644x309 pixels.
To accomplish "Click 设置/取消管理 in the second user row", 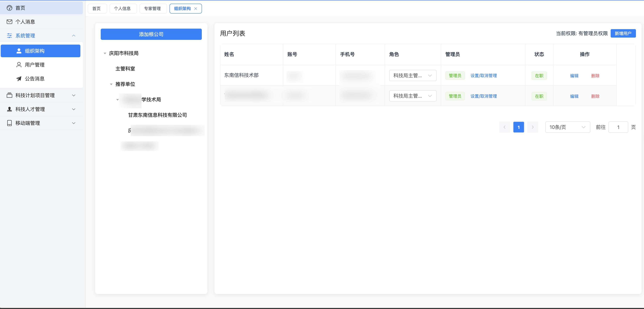I will coord(483,96).
